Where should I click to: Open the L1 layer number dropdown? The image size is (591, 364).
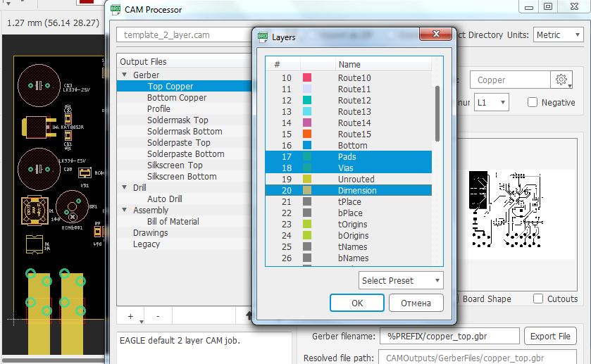pyautogui.click(x=492, y=103)
